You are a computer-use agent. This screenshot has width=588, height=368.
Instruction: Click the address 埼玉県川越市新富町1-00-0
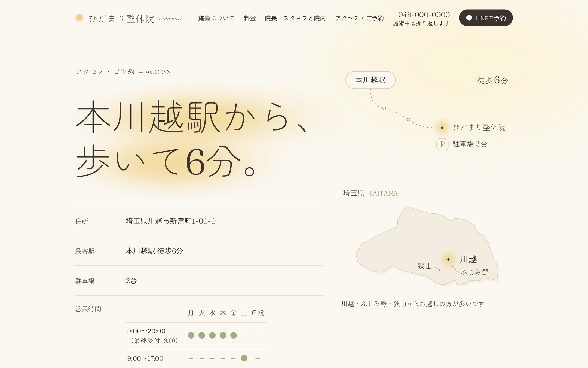pyautogui.click(x=171, y=221)
